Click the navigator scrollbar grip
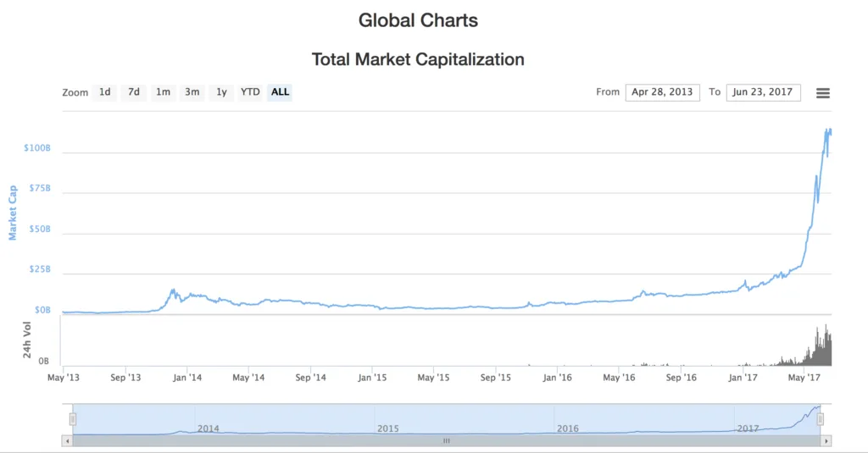 pyautogui.click(x=446, y=441)
